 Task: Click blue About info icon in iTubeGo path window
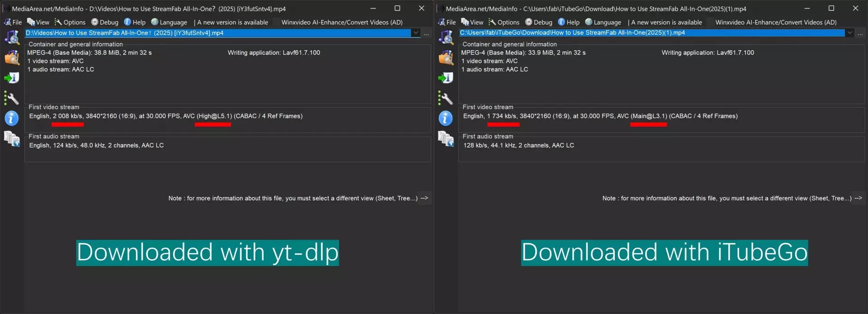[446, 118]
